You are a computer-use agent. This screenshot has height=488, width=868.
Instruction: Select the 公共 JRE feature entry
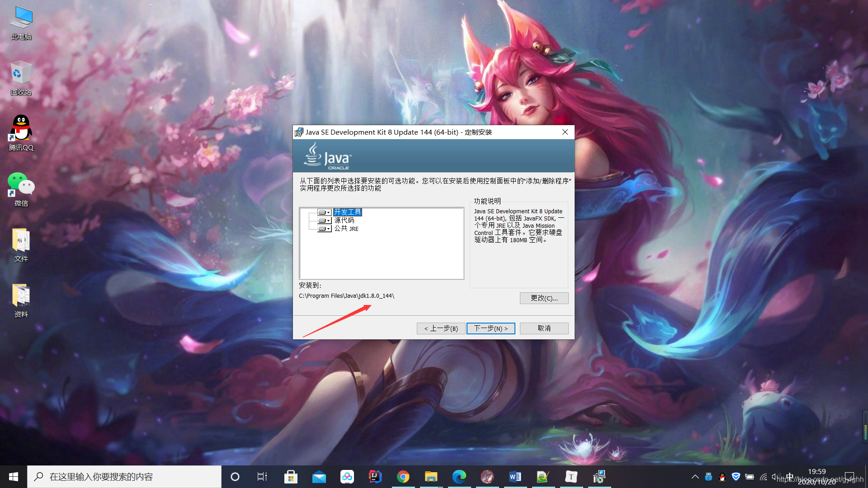[346, 228]
